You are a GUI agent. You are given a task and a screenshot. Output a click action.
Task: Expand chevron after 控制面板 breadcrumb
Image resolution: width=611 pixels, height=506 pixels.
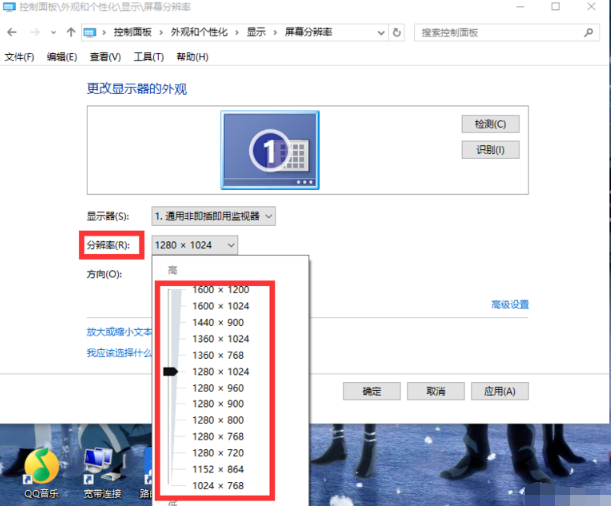pyautogui.click(x=161, y=33)
